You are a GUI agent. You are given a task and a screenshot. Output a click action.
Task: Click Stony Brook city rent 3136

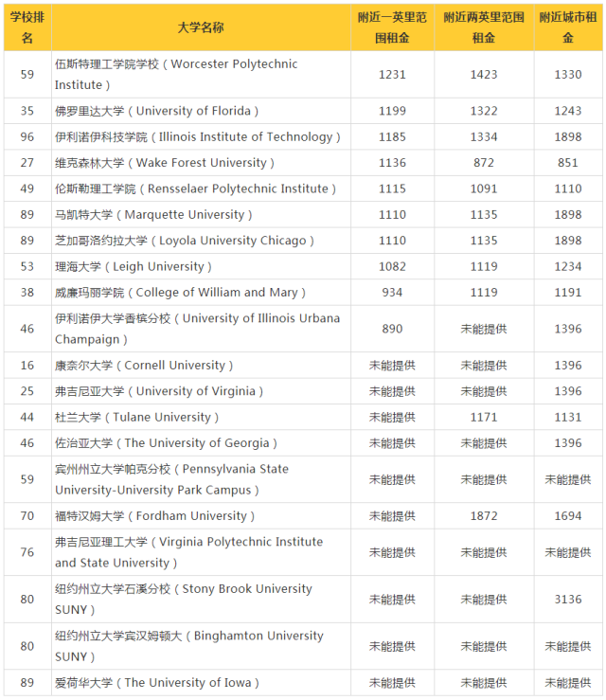[x=568, y=599]
